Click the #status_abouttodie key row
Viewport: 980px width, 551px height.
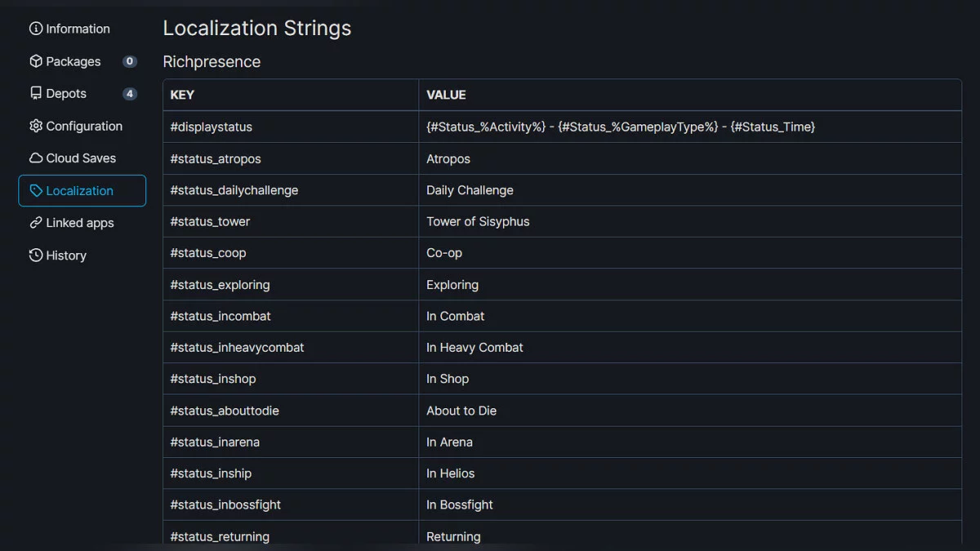(225, 411)
